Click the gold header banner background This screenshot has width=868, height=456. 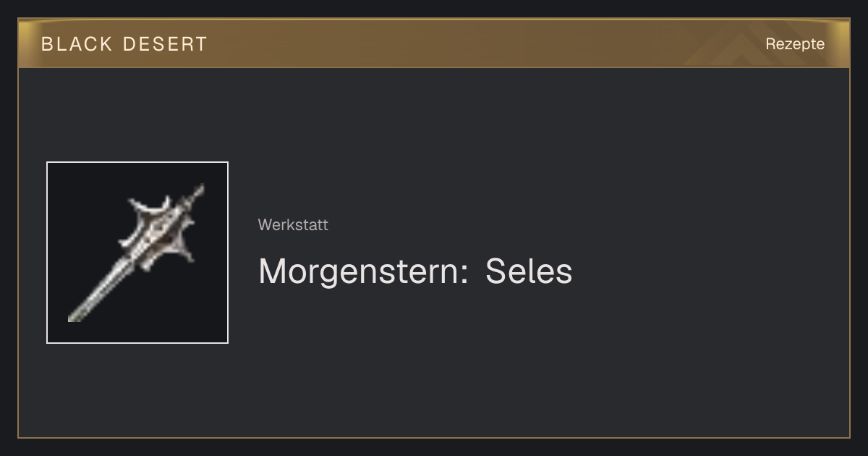point(434,43)
